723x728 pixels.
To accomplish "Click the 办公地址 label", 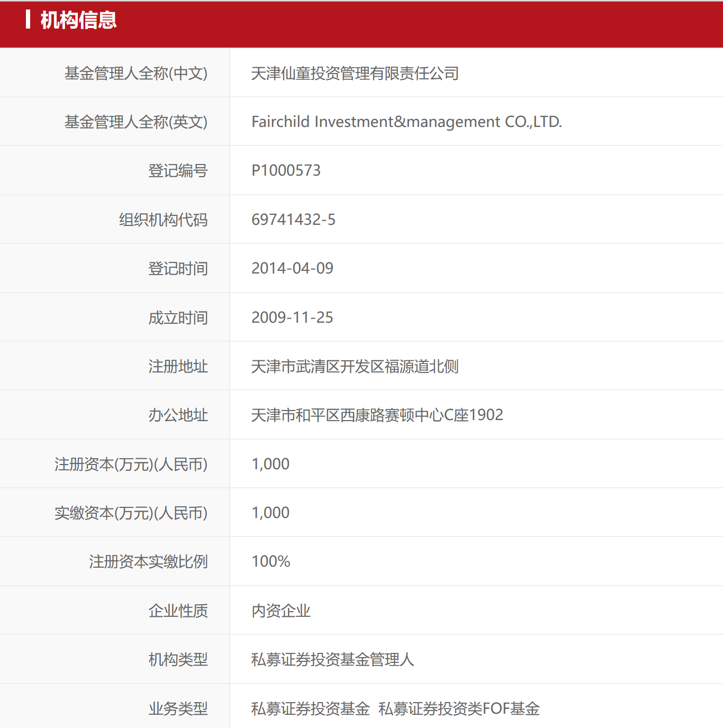I will click(178, 415).
